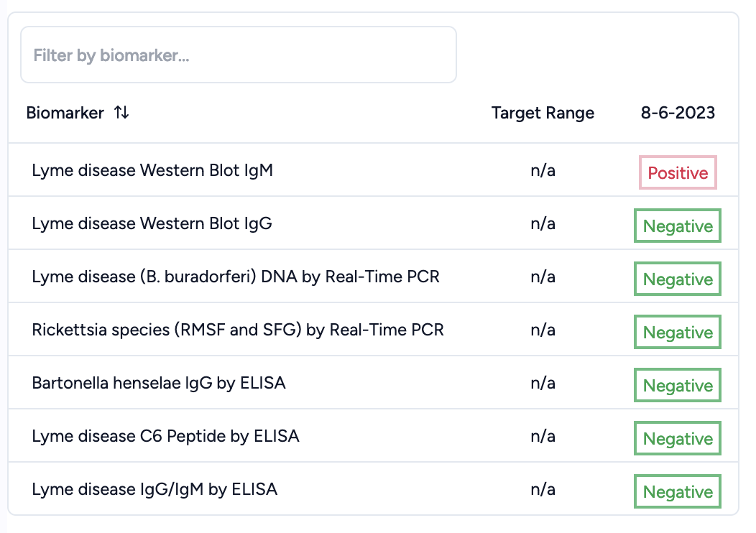Click Negative badge for Western Blot IgG
This screenshot has width=756, height=533.
(678, 226)
